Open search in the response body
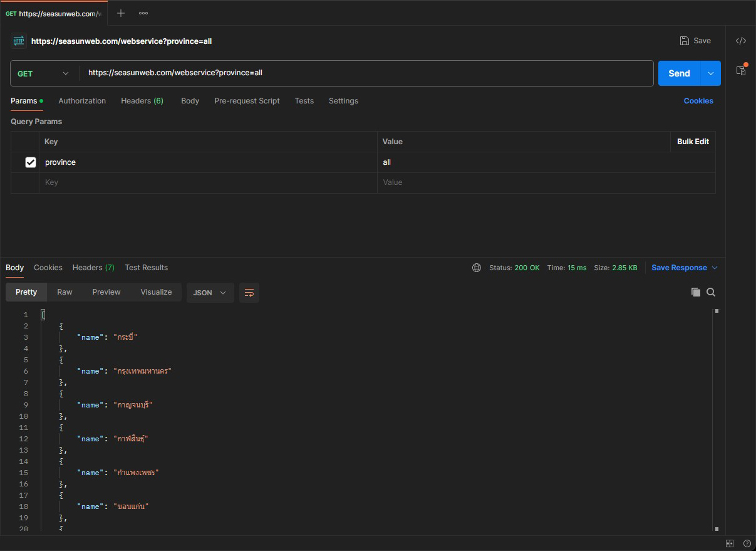This screenshot has width=756, height=551. point(711,292)
